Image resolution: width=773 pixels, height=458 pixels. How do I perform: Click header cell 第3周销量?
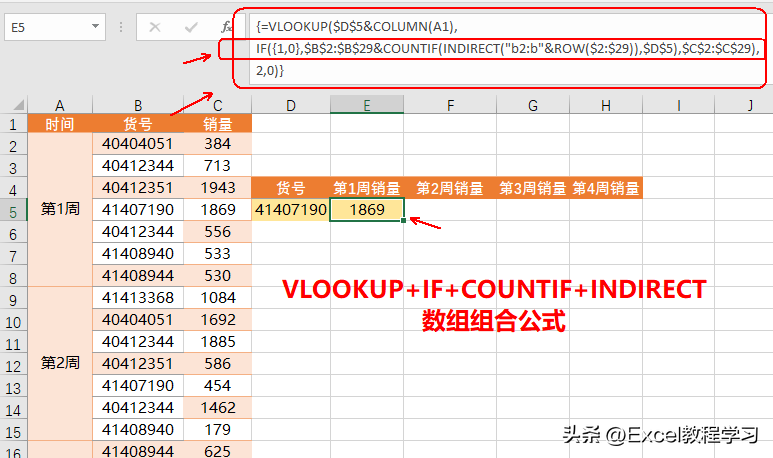tap(533, 188)
